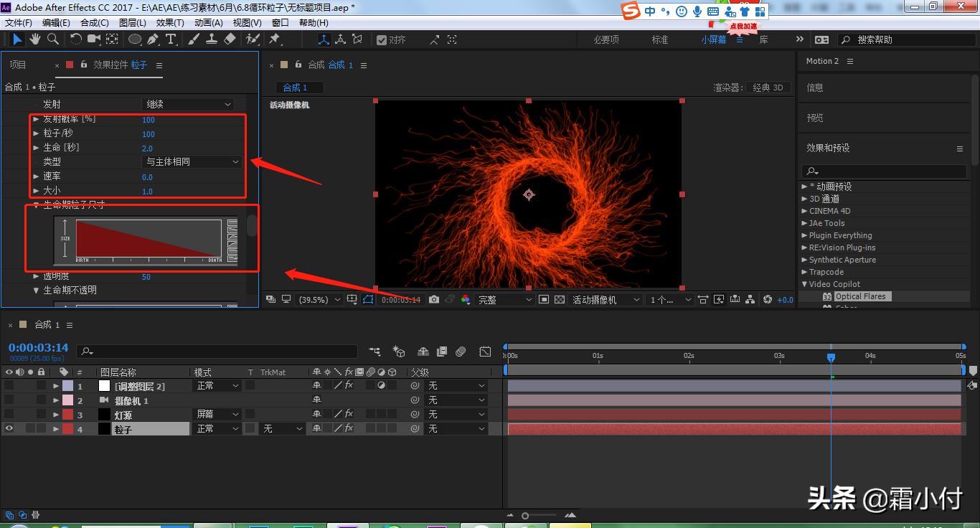The height and width of the screenshot is (528, 980).
Task: Click the snapshot camera icon in the viewer
Action: (x=434, y=300)
